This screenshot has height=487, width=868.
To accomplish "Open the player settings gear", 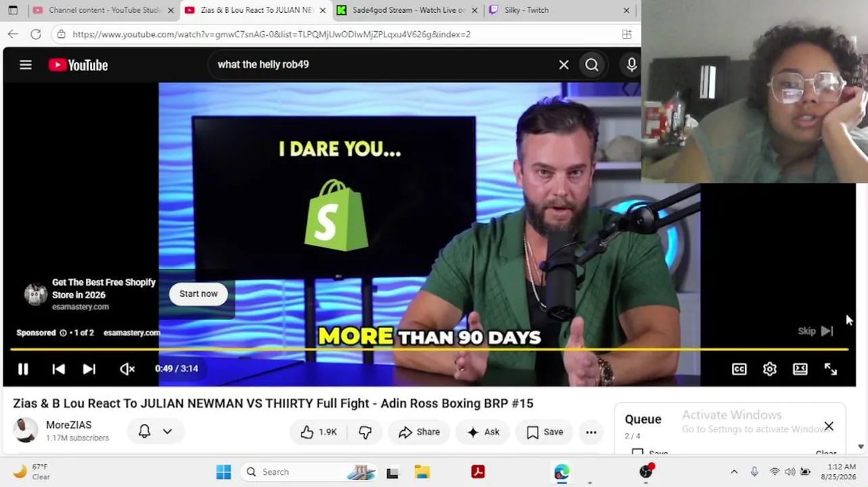I will (x=770, y=369).
